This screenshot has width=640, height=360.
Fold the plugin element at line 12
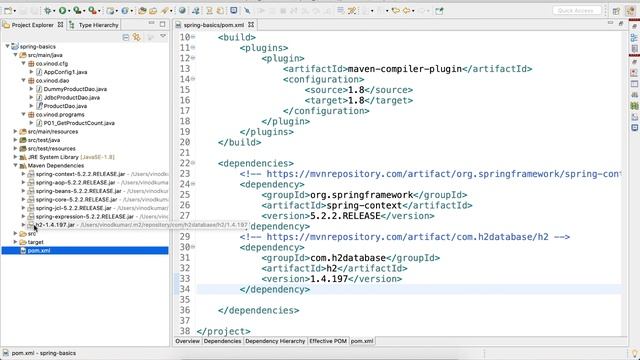[x=193, y=58]
